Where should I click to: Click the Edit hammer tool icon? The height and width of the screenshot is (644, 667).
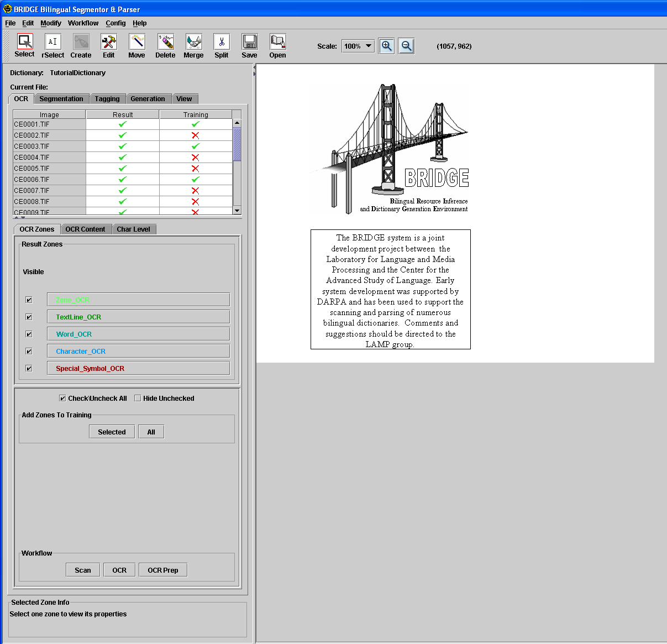[x=108, y=42]
